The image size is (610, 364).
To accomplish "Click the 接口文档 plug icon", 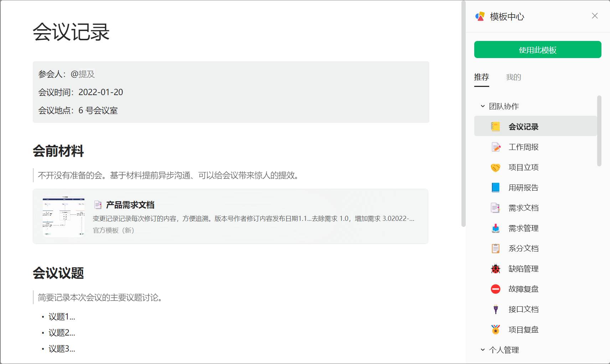I will (x=496, y=309).
